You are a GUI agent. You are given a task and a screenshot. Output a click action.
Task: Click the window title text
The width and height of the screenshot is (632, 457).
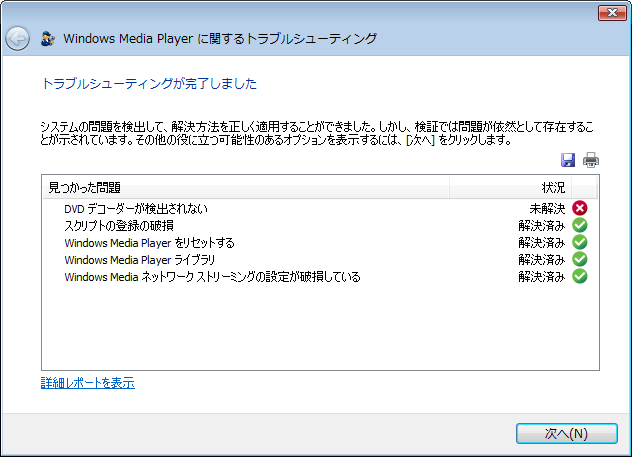tap(220, 39)
